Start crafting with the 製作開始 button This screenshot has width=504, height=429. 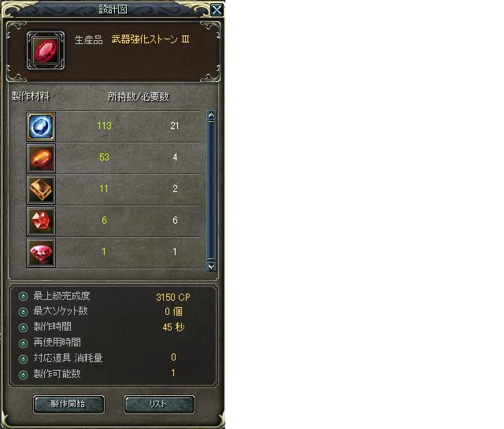(x=69, y=404)
